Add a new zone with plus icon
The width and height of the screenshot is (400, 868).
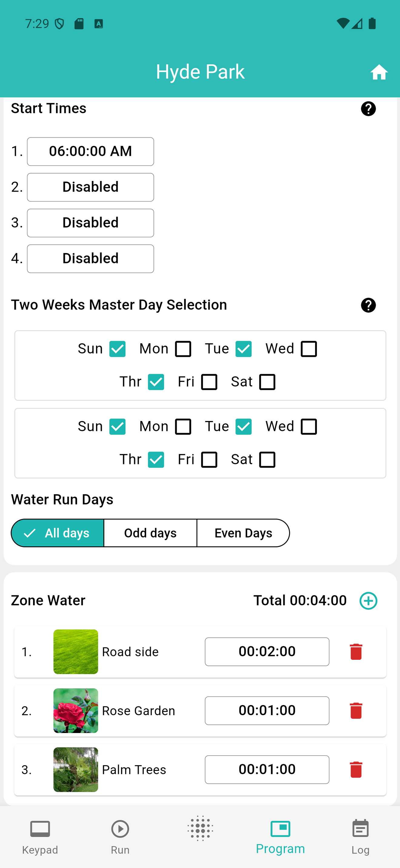coord(368,601)
